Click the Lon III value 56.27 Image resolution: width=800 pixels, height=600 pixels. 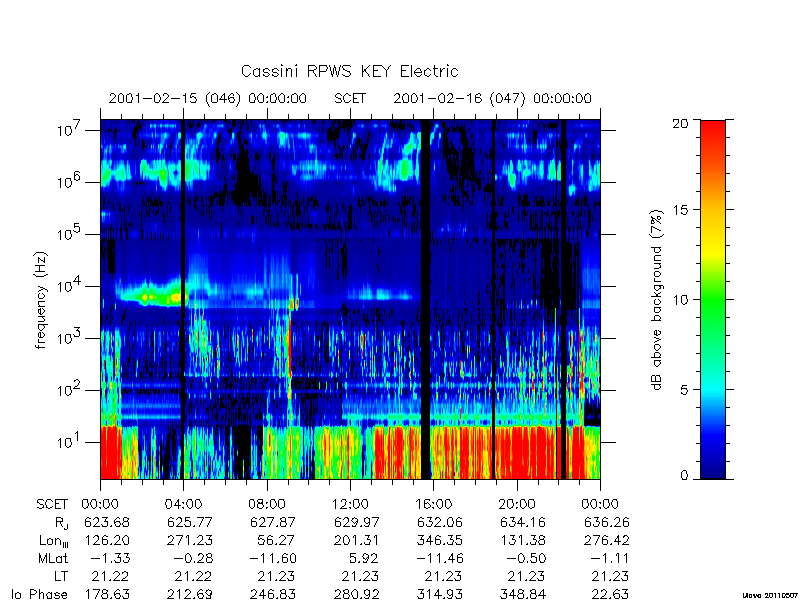click(277, 540)
